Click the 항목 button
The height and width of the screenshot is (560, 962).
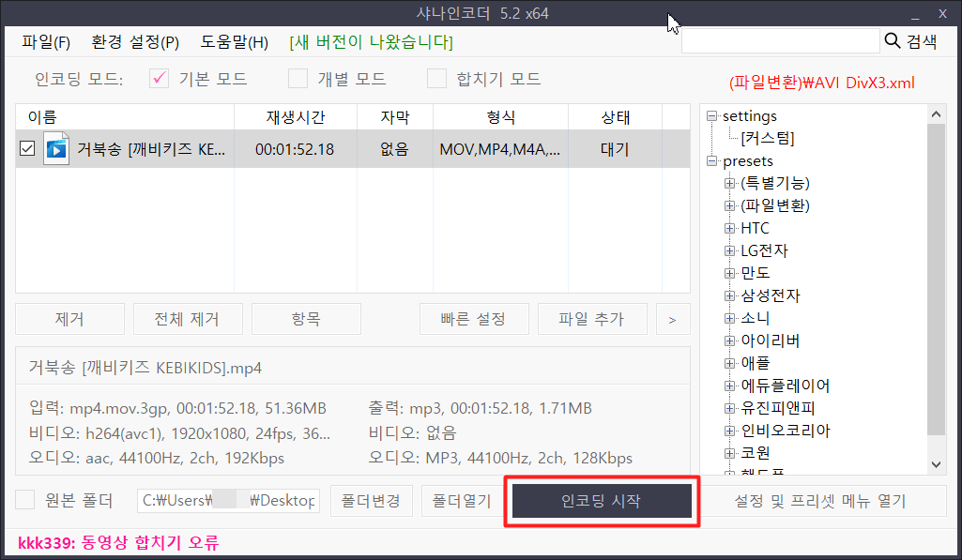tap(306, 319)
